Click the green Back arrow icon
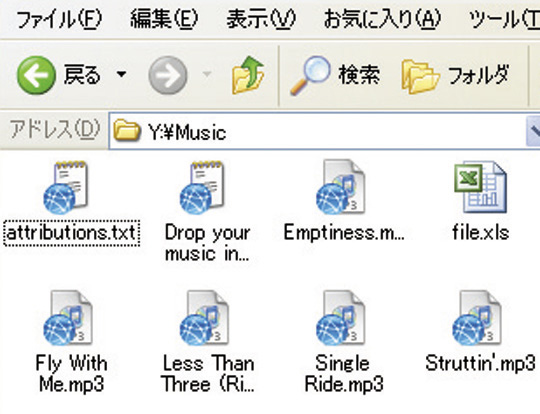The width and height of the screenshot is (540, 414). click(36, 75)
